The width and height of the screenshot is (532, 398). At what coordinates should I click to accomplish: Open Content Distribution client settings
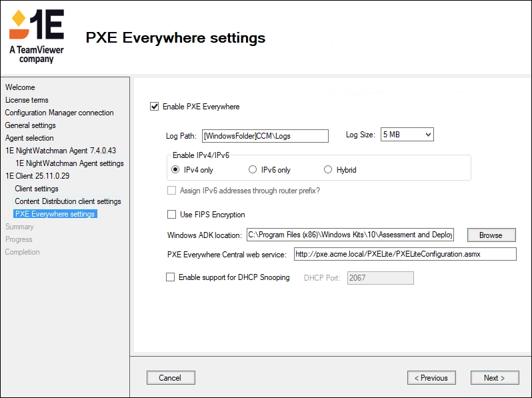[x=68, y=201]
